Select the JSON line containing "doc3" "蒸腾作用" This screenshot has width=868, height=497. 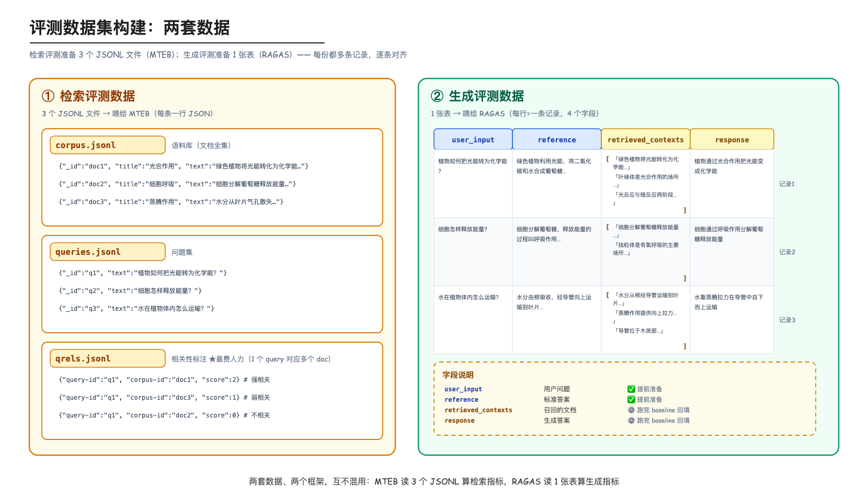point(171,201)
